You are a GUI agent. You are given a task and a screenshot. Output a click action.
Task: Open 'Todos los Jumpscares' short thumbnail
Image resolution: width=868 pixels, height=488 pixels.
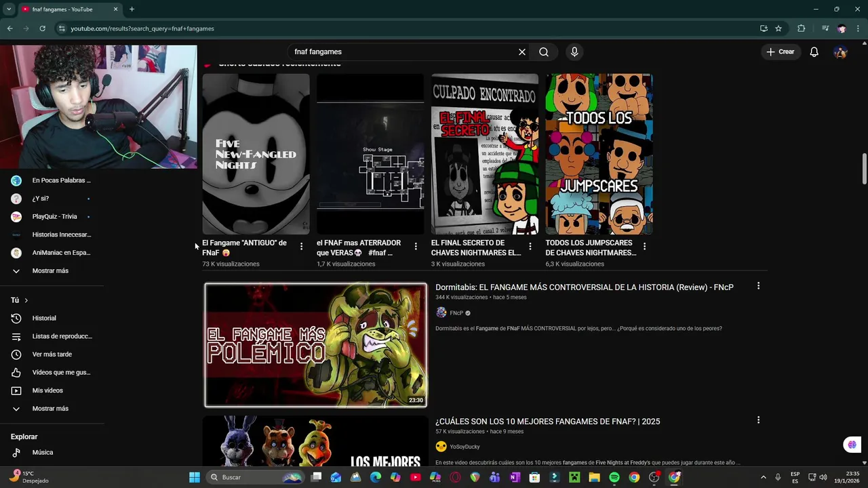tap(599, 154)
